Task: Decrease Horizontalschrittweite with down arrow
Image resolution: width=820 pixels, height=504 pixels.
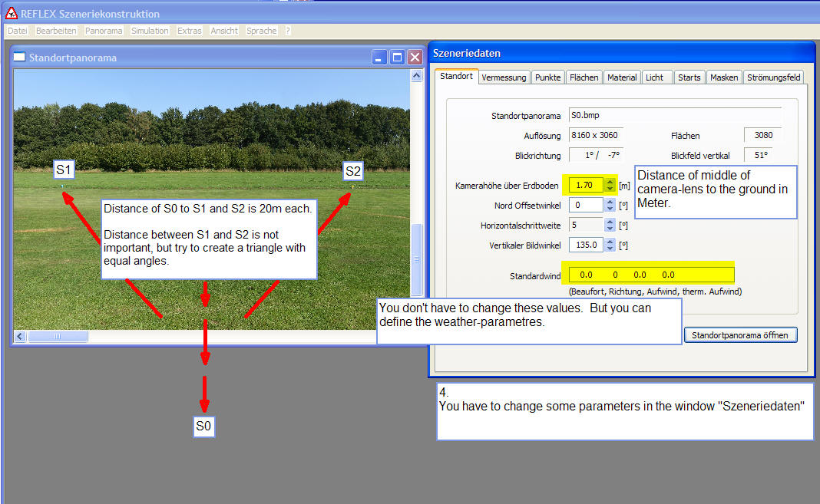Action: [610, 229]
